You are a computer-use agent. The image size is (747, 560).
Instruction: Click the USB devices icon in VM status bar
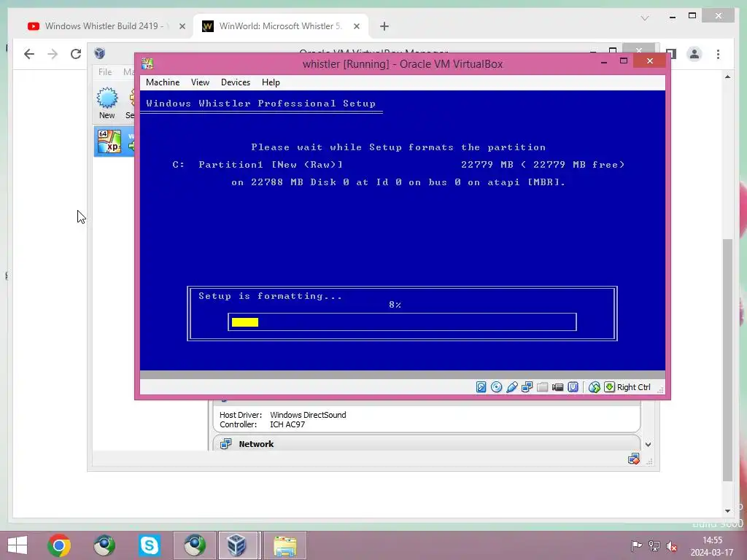511,387
